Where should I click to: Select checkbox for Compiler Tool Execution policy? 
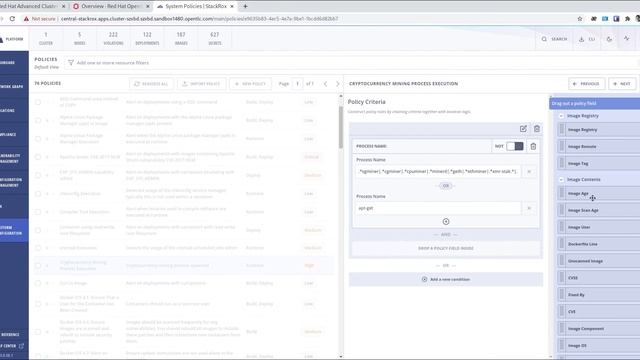pos(38,212)
